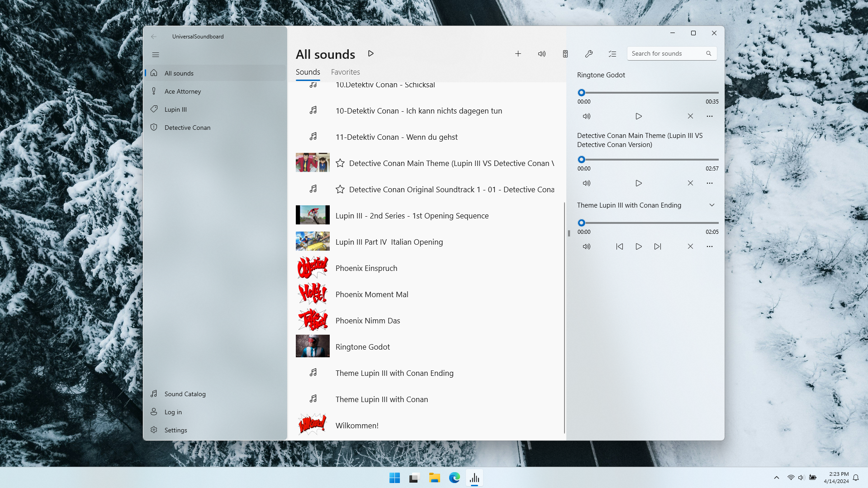This screenshot has height=488, width=868.
Task: Go back using the back arrow
Action: (x=154, y=37)
